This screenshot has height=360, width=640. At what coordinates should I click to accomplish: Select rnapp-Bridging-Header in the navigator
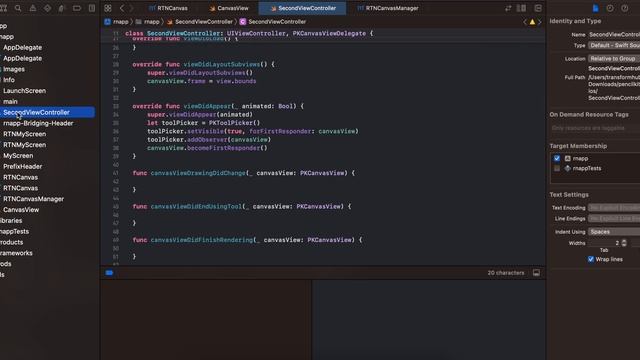38,123
